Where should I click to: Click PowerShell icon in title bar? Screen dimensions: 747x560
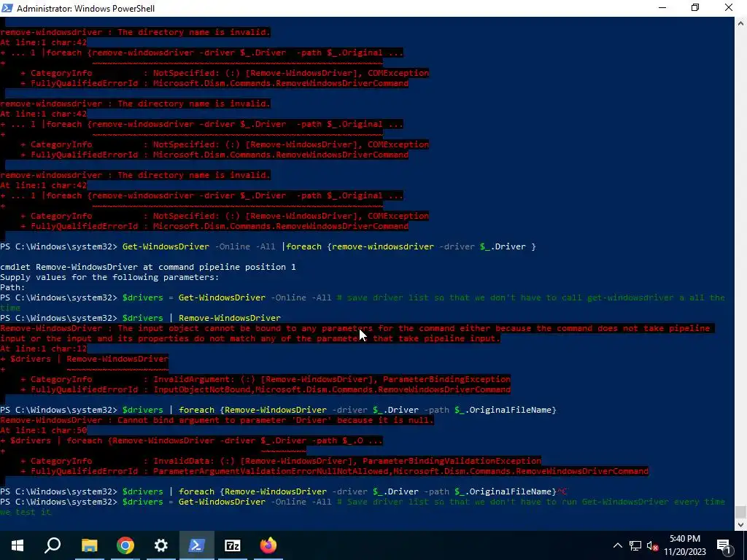(x=7, y=8)
